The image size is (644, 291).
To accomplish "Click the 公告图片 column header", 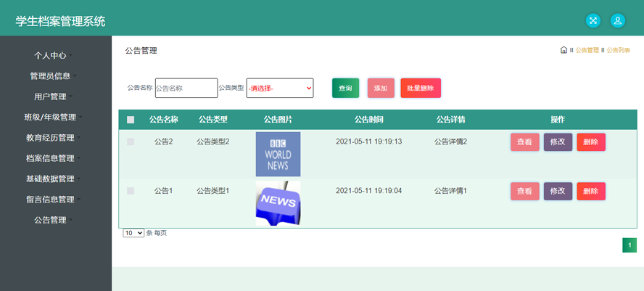I will (278, 120).
